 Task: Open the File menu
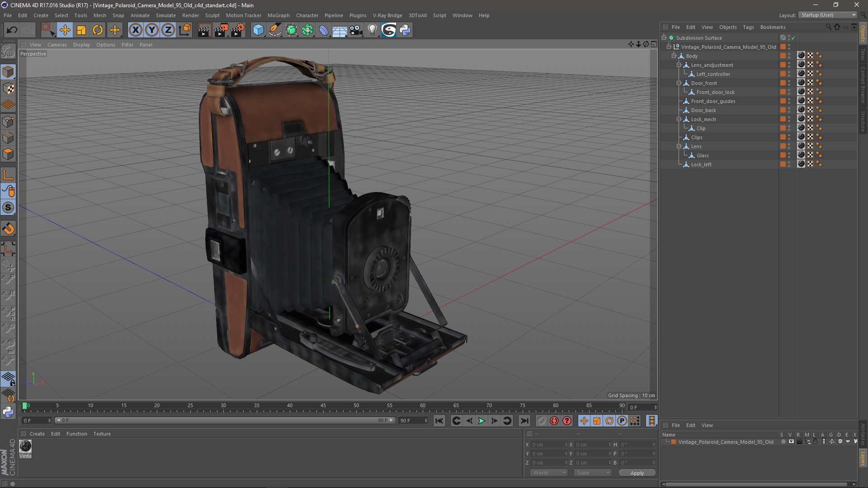[x=8, y=15]
